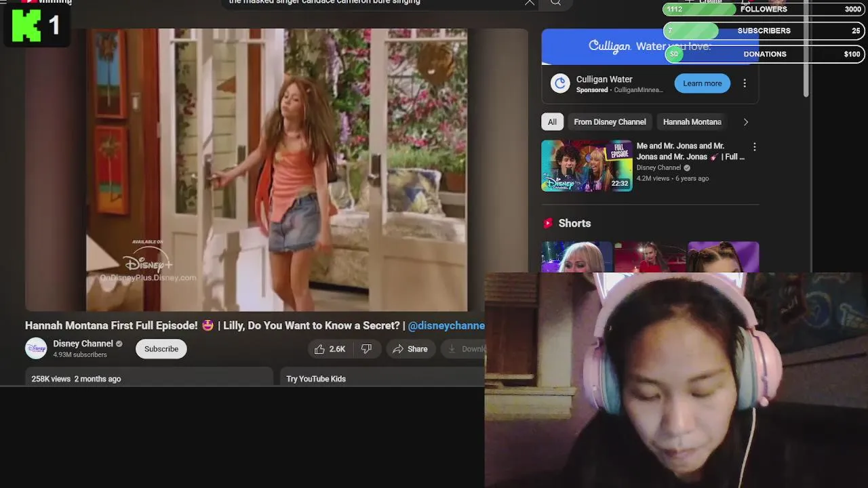Screen dimensions: 868x488
Task: Click the Disney Channel verified badge
Action: [x=119, y=344]
